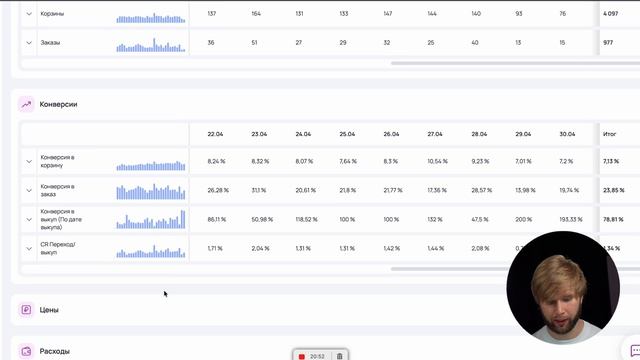Click the Конверсии section heading

[x=58, y=104]
